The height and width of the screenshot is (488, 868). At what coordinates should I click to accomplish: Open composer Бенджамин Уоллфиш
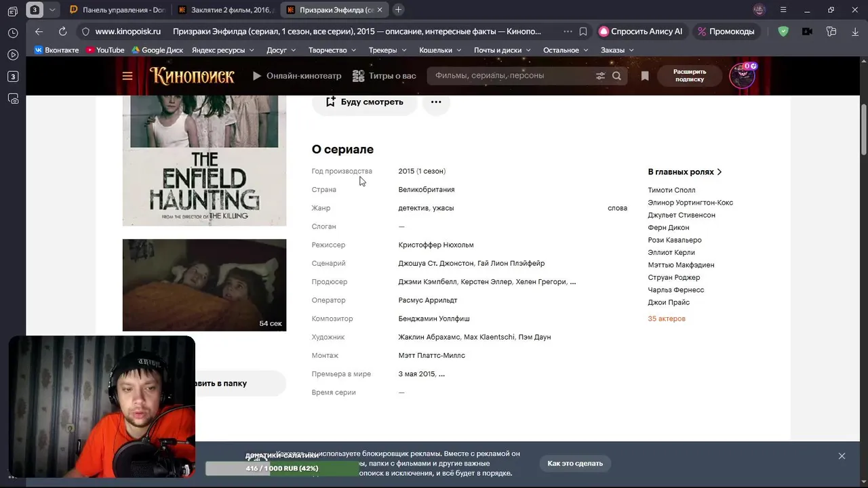click(x=434, y=319)
